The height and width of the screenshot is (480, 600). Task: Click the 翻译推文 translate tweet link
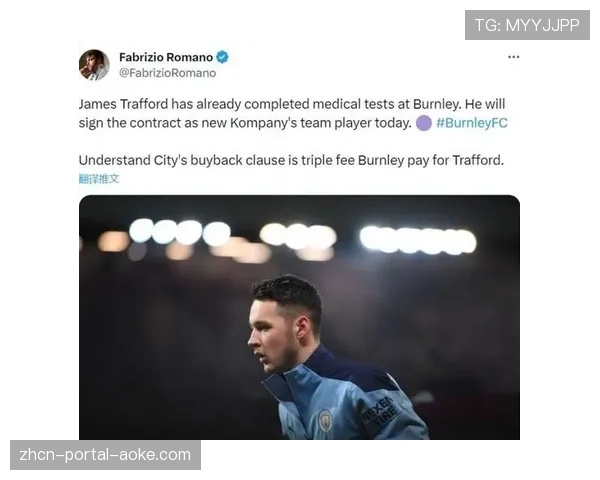click(x=99, y=179)
